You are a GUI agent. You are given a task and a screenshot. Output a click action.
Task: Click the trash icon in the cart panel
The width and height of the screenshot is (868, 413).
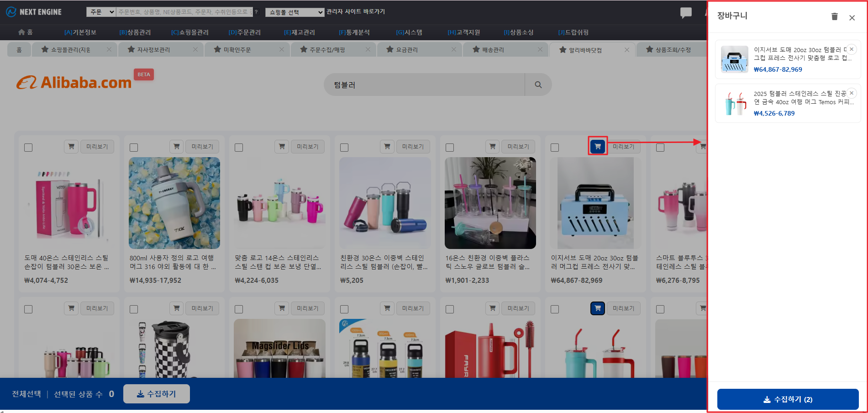click(834, 17)
